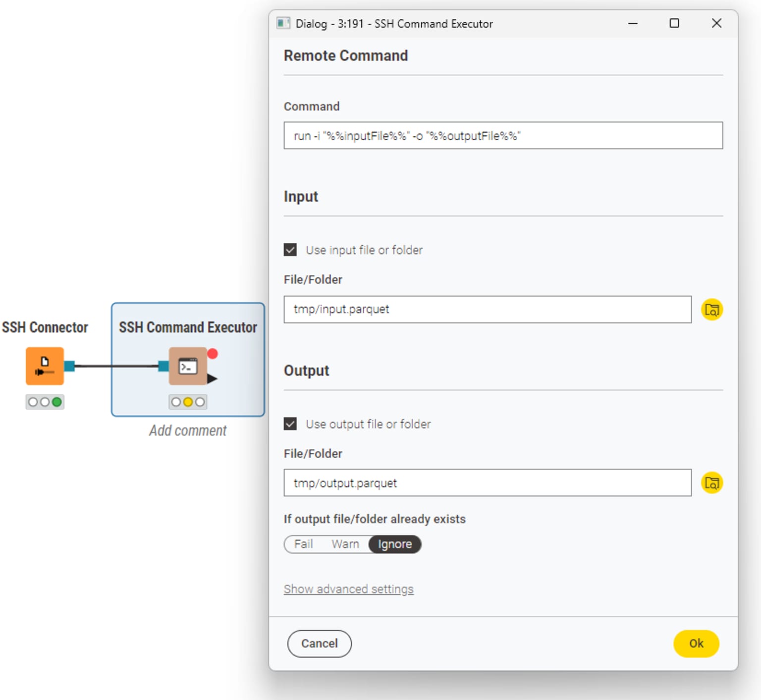Click the Cancel button
Image resolution: width=761 pixels, height=700 pixels.
[x=320, y=644]
